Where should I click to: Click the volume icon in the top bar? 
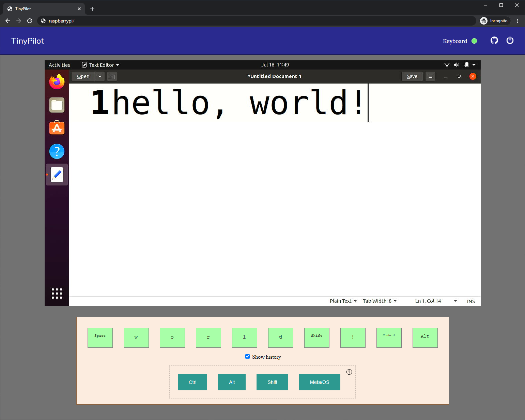(457, 65)
